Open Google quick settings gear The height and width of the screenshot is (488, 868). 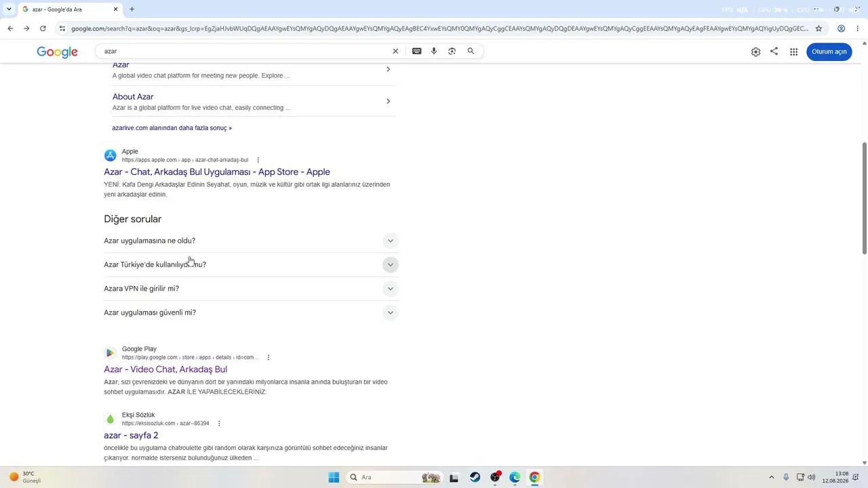coord(755,52)
